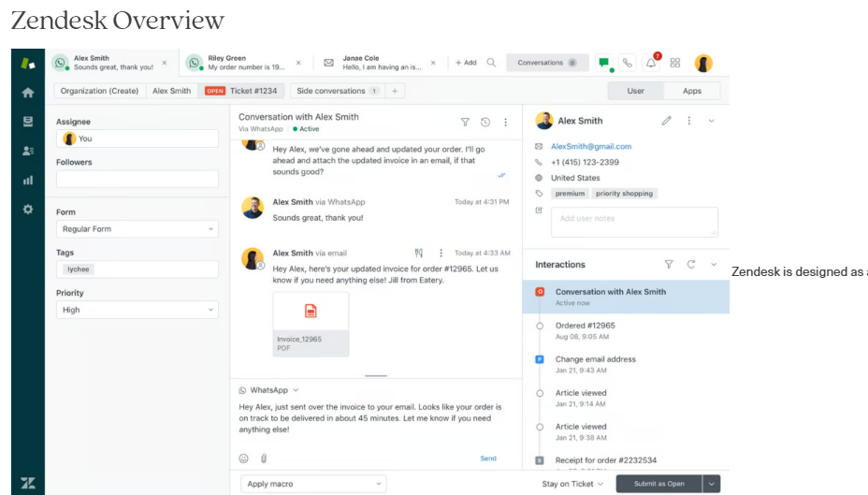Switch to the Alex Smith WhatsApp tab

click(112, 63)
